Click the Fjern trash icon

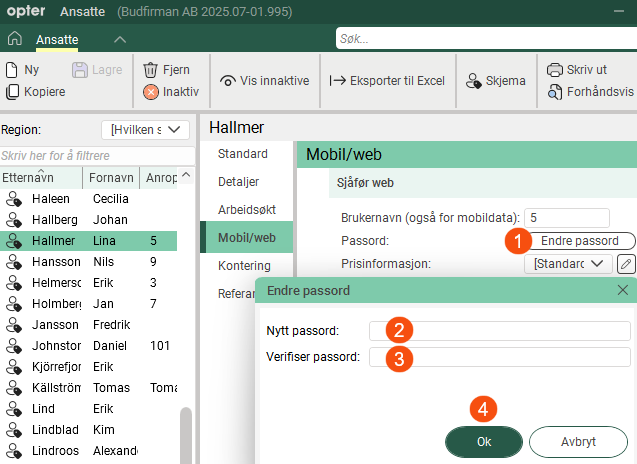pos(151,70)
